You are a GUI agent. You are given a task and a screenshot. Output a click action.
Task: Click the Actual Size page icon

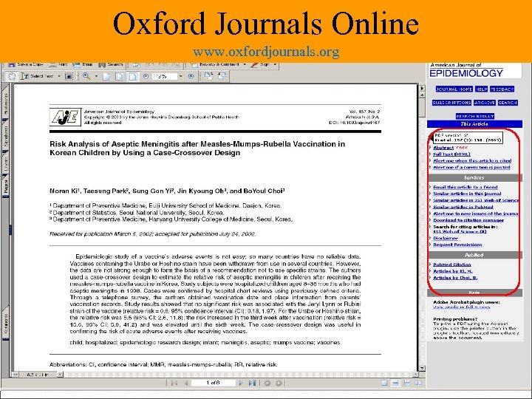point(106,77)
